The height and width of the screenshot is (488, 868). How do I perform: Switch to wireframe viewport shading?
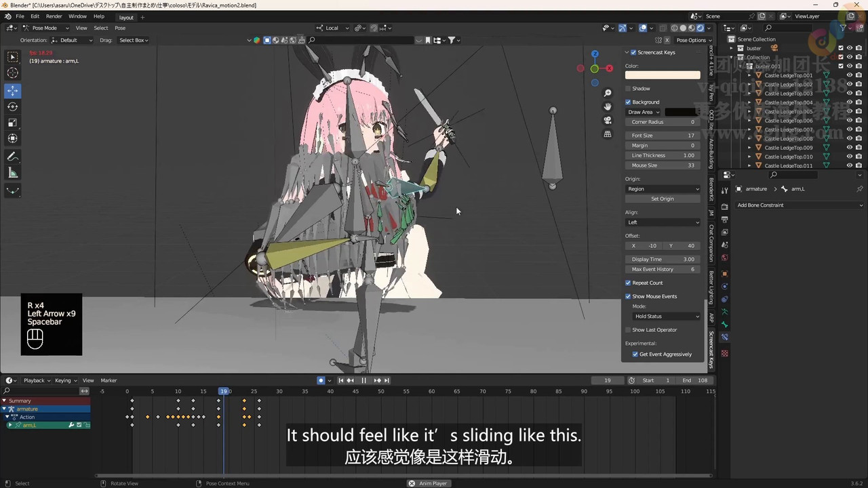pos(674,28)
